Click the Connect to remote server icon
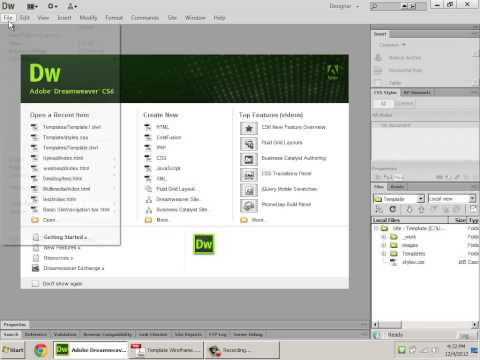Screen dimensions: 480x360 (379, 209)
